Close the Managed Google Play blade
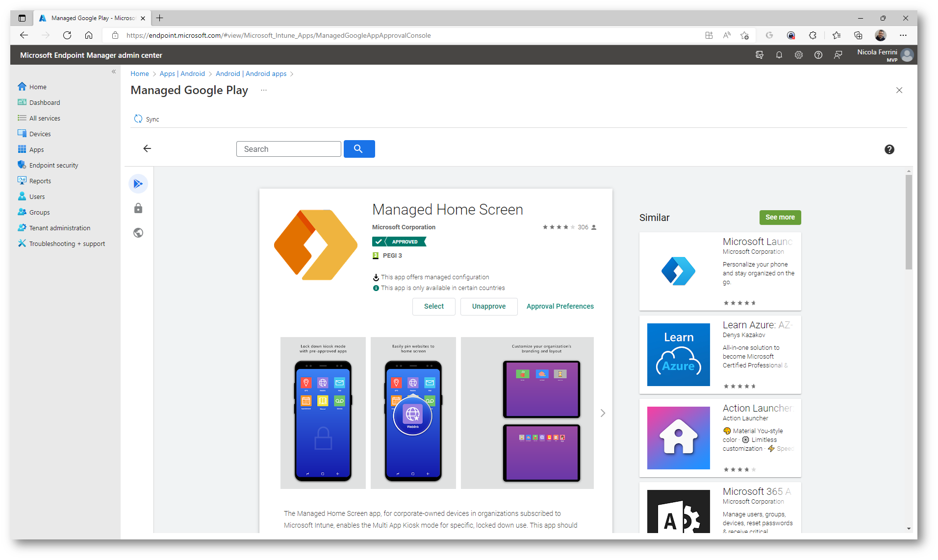Viewport: 938px width, 560px height. point(899,90)
